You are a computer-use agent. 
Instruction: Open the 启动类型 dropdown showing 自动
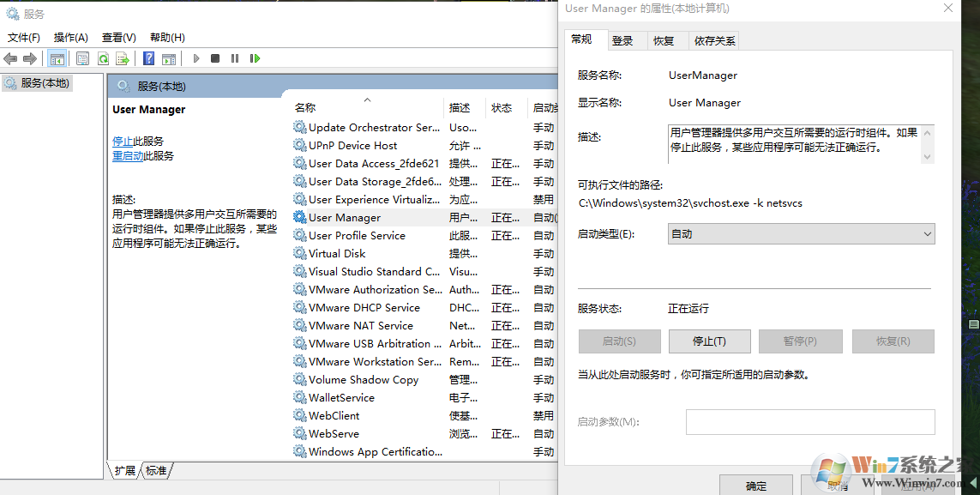click(x=802, y=233)
